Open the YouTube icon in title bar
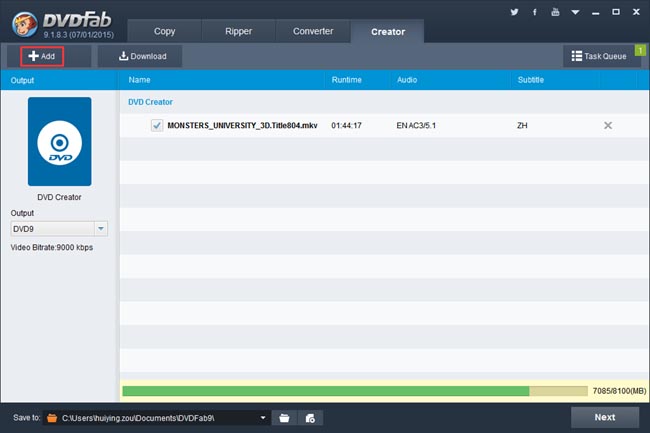Viewport: 650px width, 433px height. click(555, 12)
